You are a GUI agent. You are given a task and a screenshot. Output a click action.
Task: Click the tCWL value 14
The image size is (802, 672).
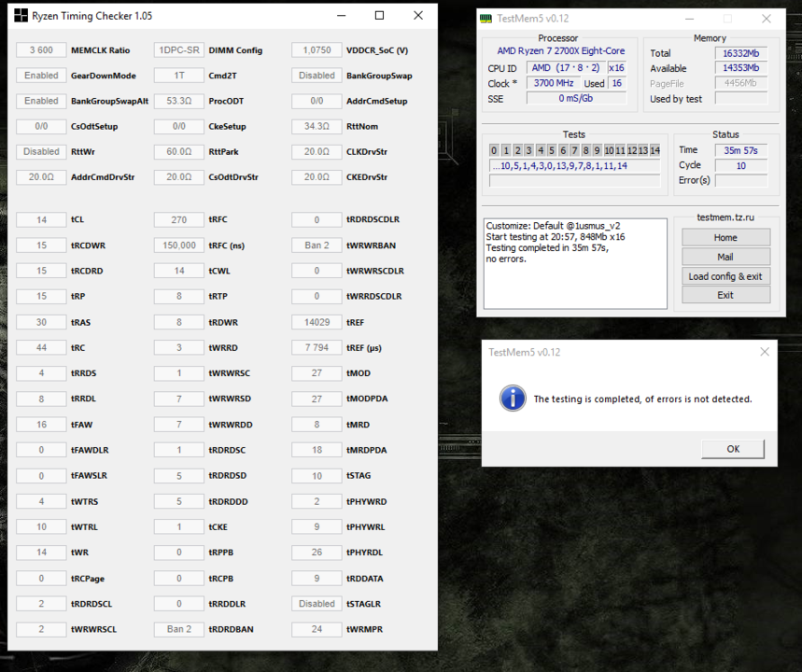(x=179, y=271)
